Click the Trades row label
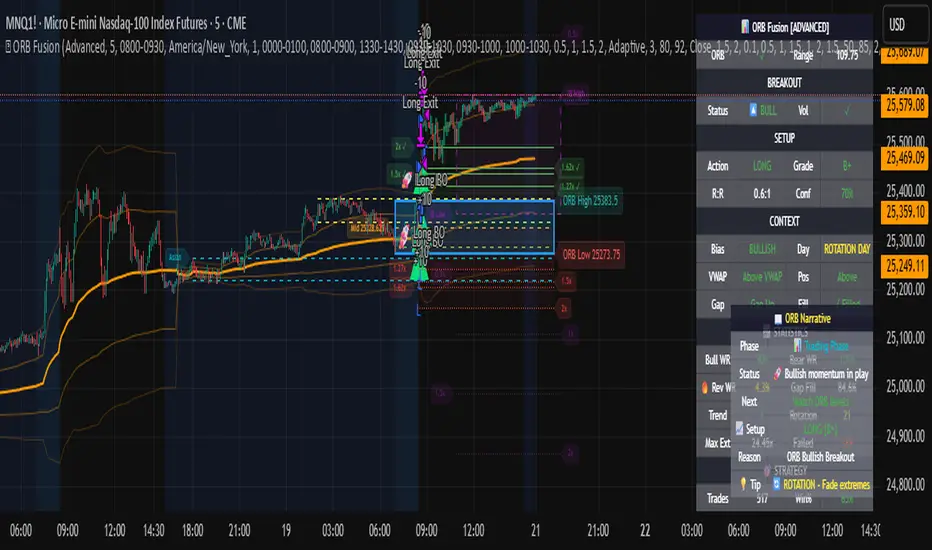 [717, 498]
